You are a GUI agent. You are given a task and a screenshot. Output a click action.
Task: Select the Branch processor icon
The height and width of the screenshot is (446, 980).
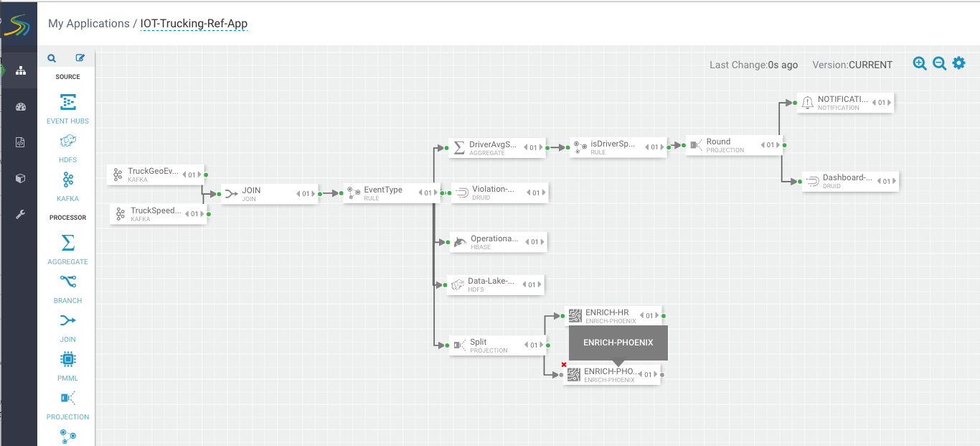[68, 282]
